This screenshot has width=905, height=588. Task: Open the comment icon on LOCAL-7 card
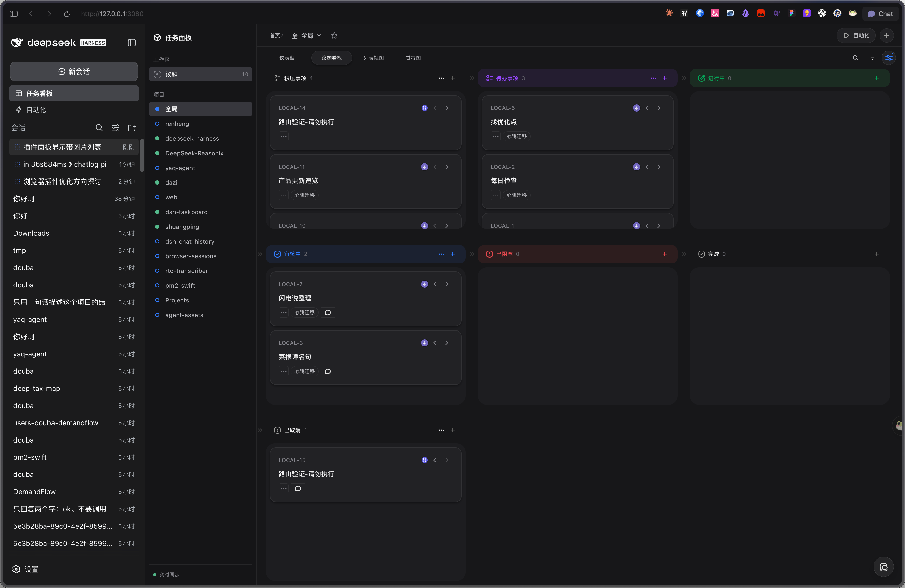(x=328, y=312)
